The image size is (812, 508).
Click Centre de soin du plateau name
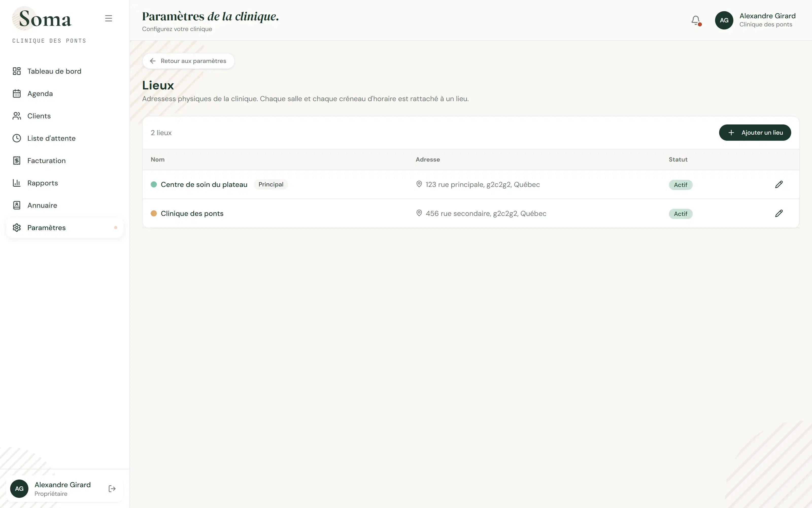pyautogui.click(x=204, y=184)
